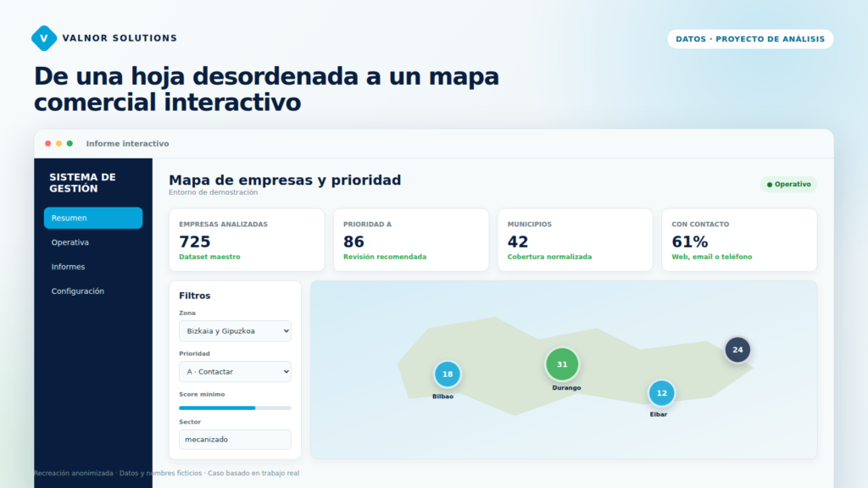Click the red window dot
Screen dimensions: 868x488
coord(48,143)
